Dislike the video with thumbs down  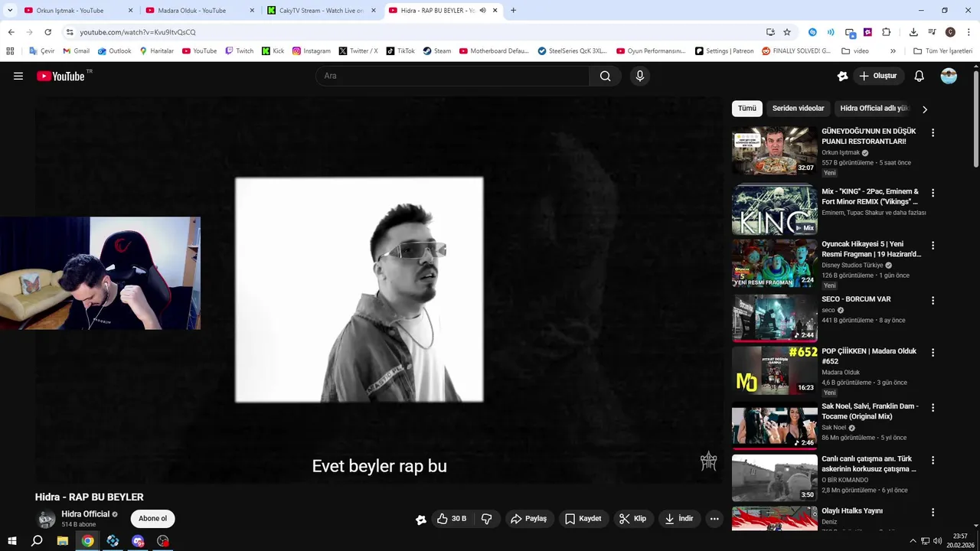pyautogui.click(x=486, y=519)
